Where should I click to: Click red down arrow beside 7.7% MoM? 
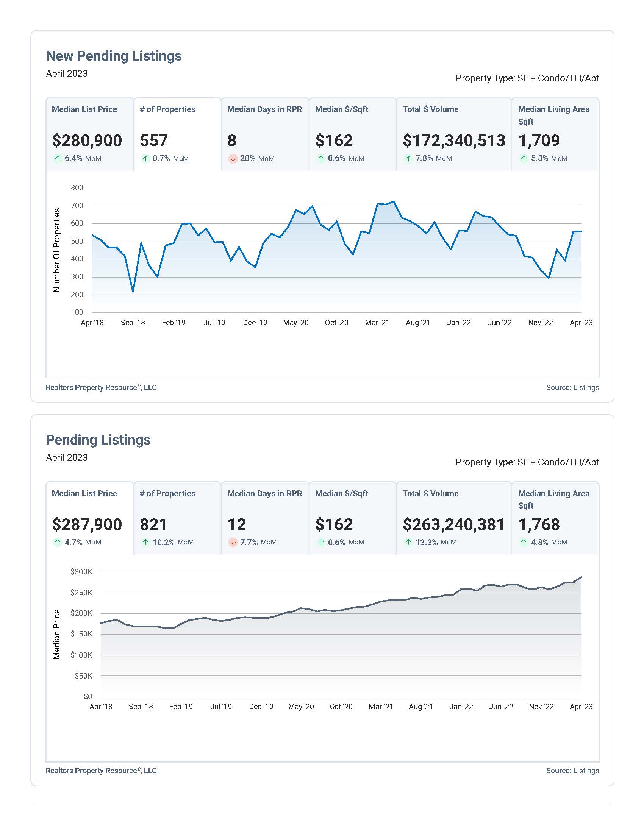pyautogui.click(x=233, y=542)
